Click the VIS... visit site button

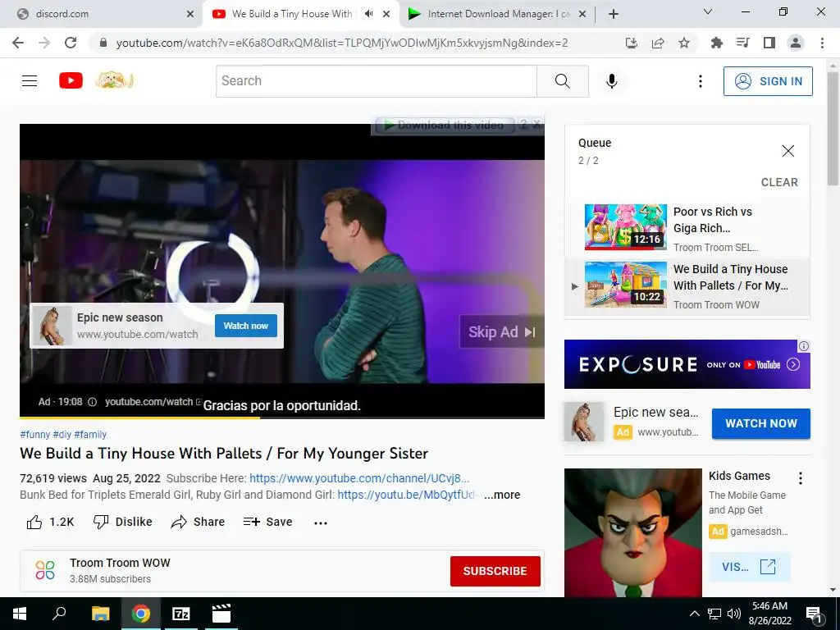tap(749, 567)
